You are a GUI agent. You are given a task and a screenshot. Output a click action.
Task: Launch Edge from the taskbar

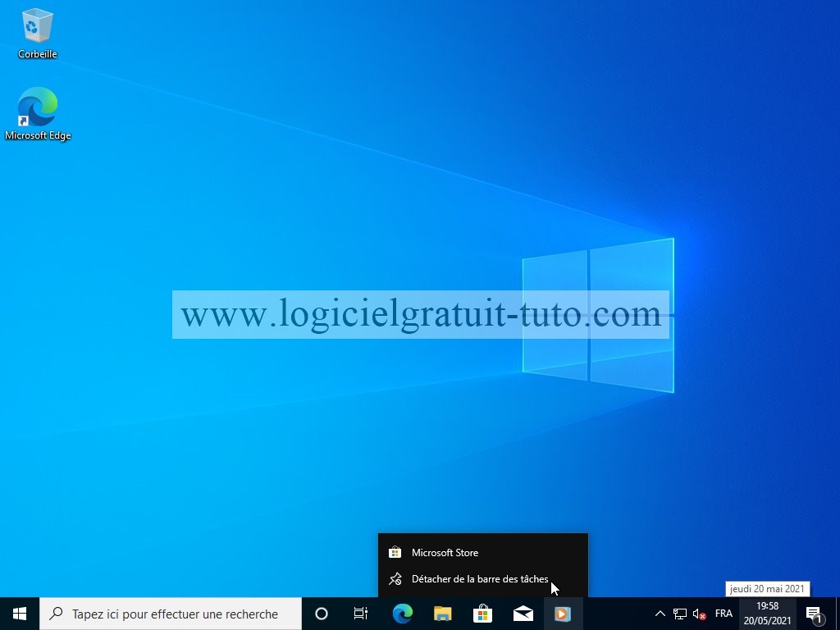[402, 614]
